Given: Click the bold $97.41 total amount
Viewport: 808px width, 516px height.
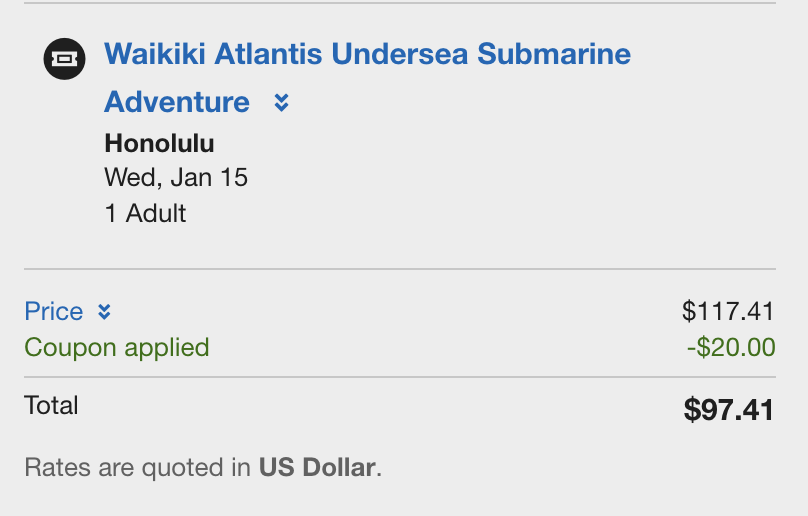Looking at the screenshot, I should coord(729,410).
